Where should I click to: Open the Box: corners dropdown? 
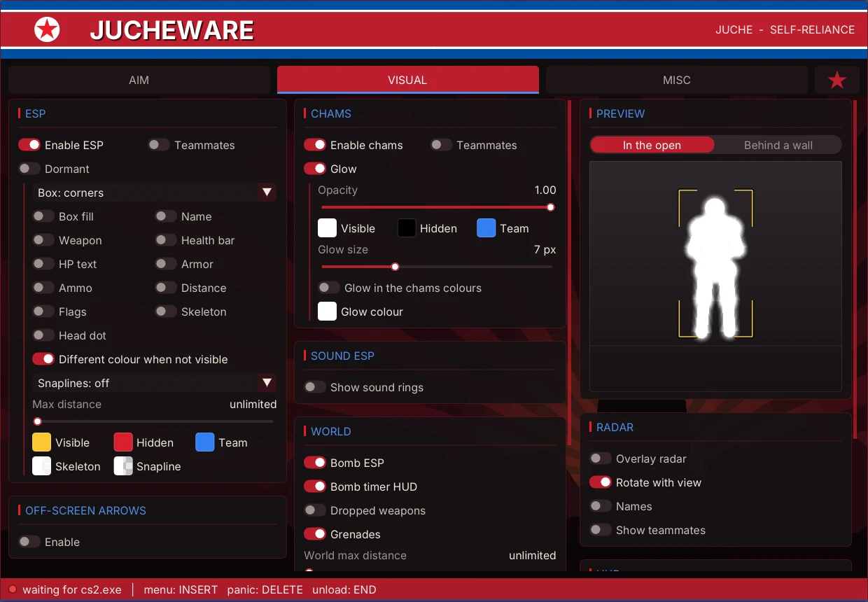point(154,192)
